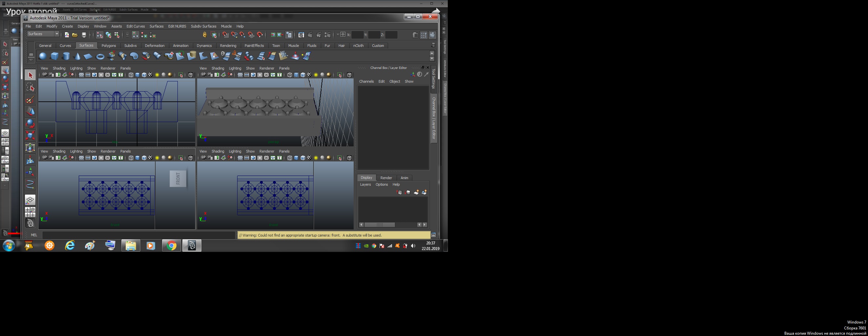Click the X coordinate input field
This screenshot has width=868, height=336.
point(357,35)
